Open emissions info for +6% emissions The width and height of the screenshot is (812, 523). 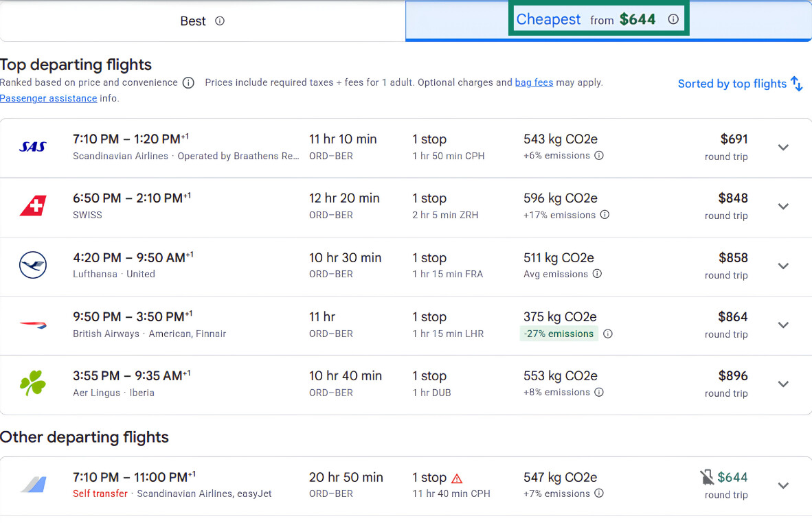599,156
